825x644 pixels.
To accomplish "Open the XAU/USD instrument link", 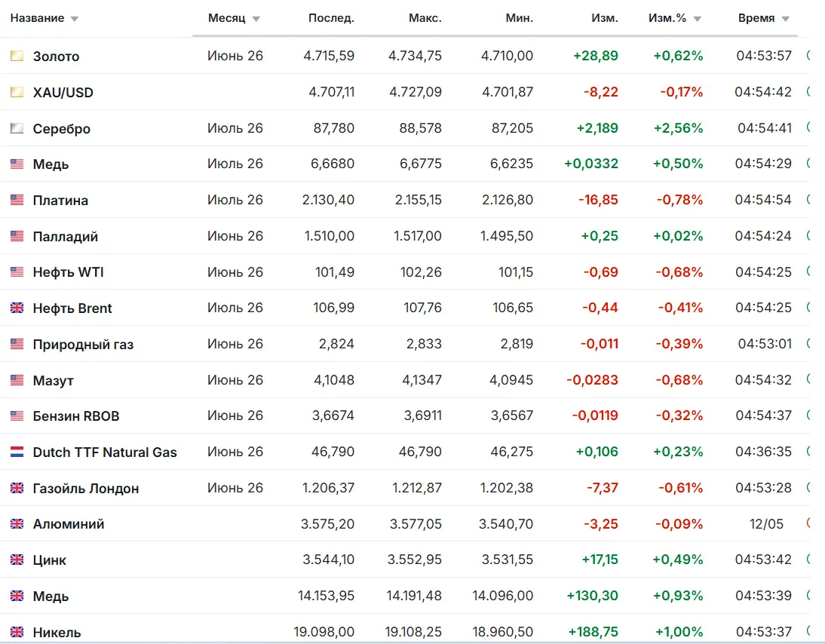I will click(63, 93).
